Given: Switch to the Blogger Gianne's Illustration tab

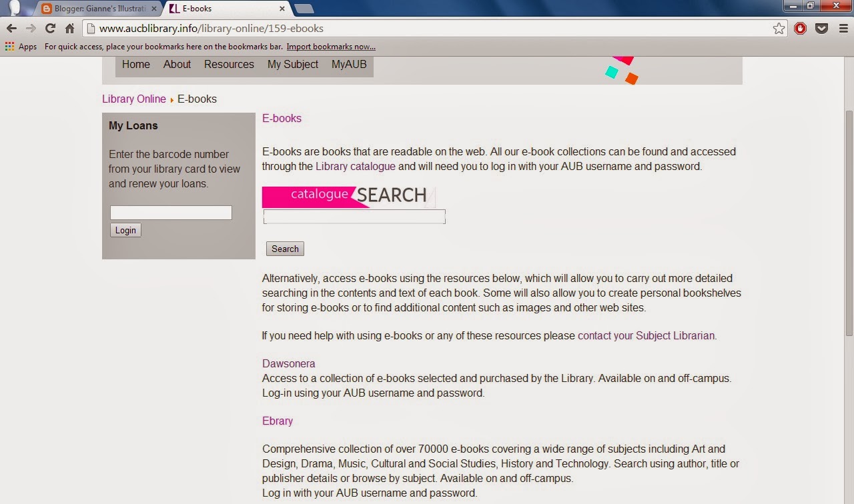Looking at the screenshot, I should 99,9.
